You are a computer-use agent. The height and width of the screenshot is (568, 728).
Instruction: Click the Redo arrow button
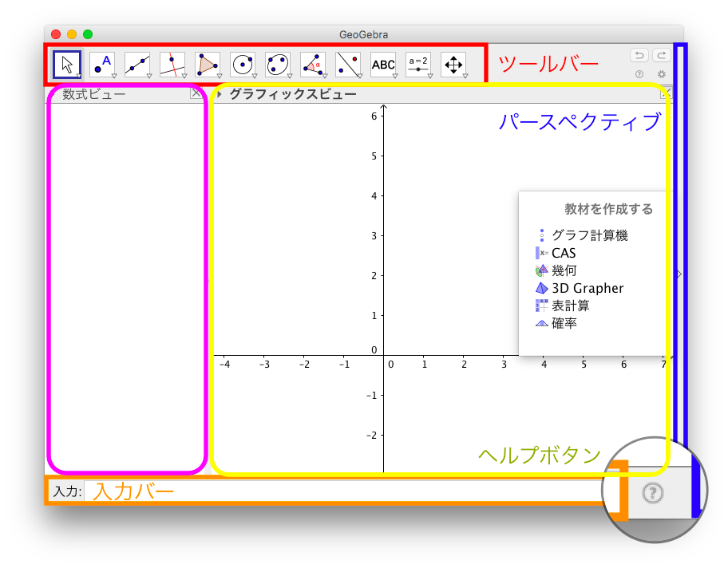(x=662, y=55)
